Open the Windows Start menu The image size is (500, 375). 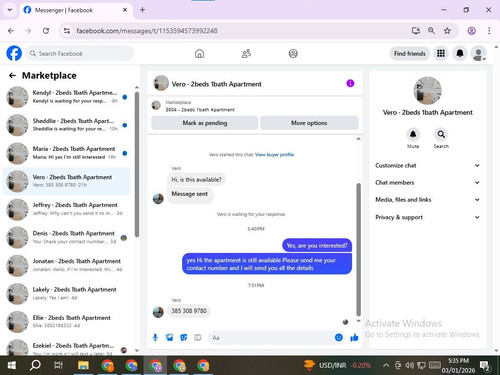pyautogui.click(x=12, y=365)
